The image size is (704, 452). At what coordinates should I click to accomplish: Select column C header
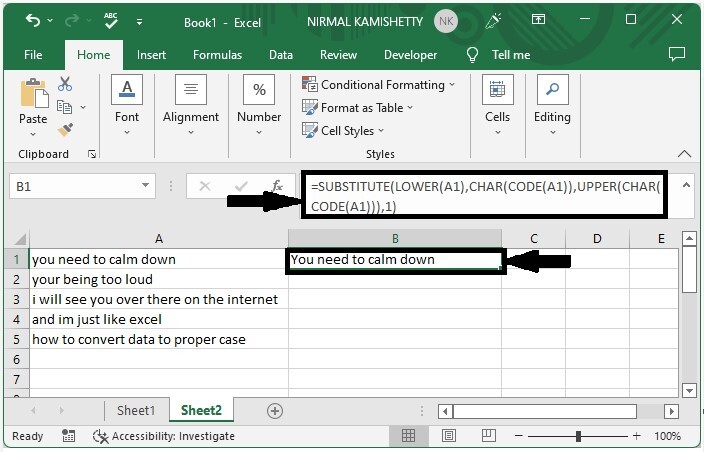point(534,238)
